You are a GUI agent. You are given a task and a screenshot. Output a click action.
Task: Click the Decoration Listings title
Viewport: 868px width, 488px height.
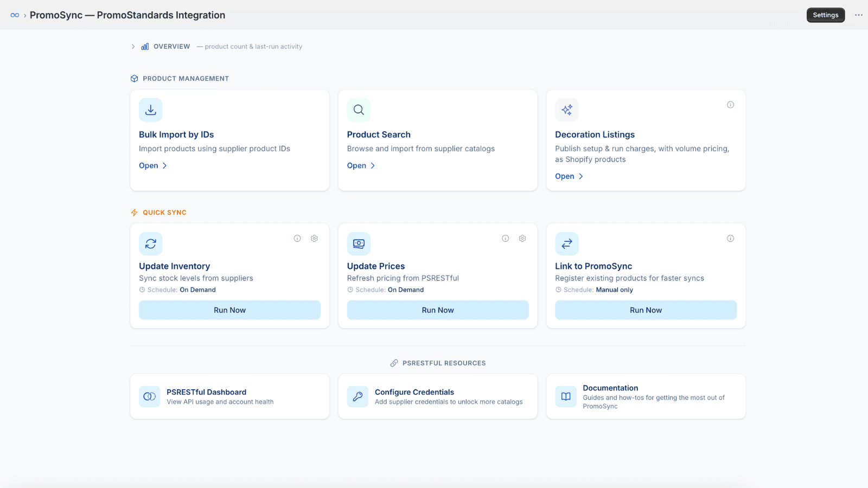pyautogui.click(x=595, y=134)
